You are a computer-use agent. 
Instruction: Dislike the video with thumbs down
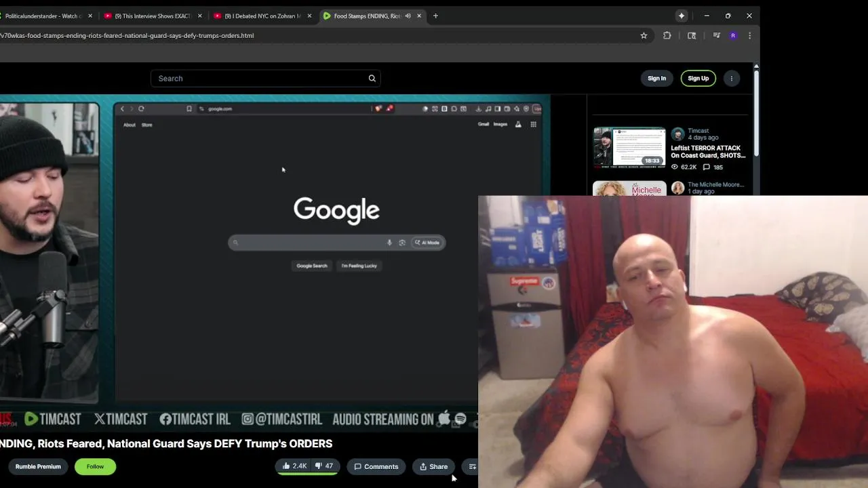pyautogui.click(x=324, y=466)
